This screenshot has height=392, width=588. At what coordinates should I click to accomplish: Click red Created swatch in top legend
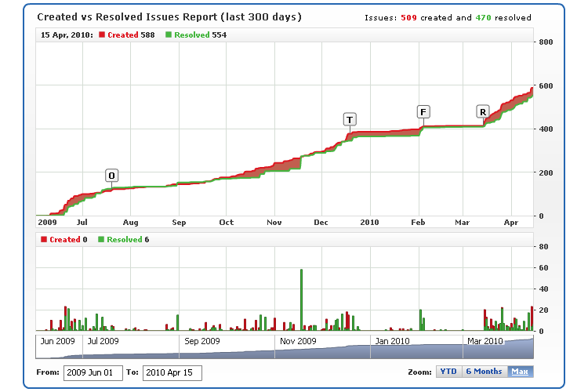(103, 35)
